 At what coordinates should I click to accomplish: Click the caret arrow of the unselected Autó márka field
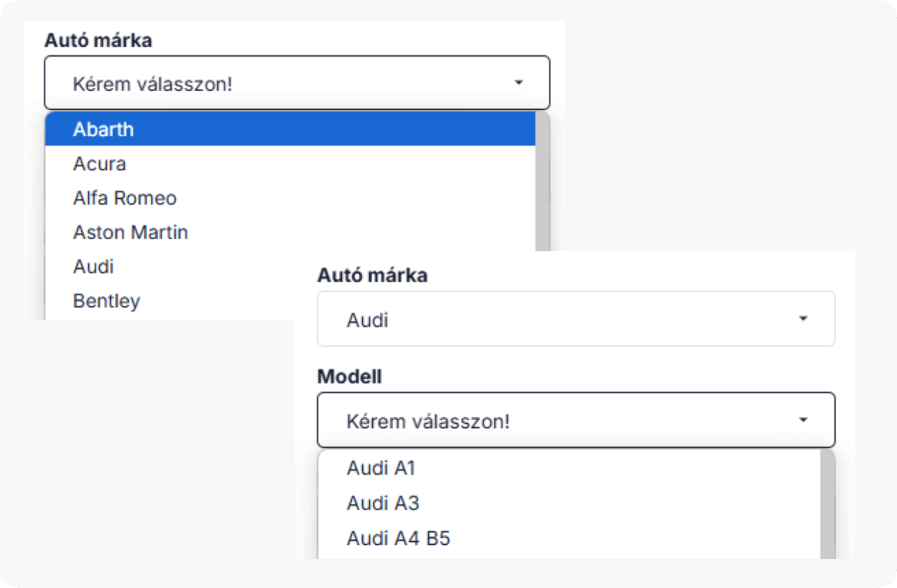519,83
